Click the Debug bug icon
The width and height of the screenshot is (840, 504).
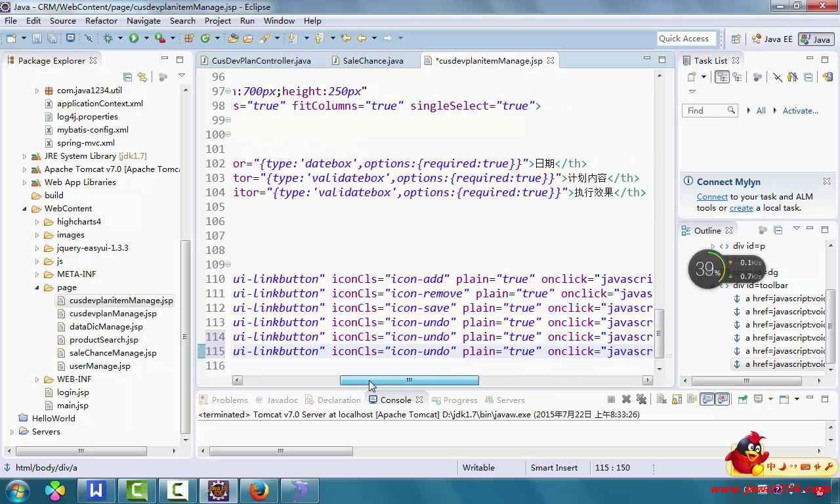pos(108,39)
